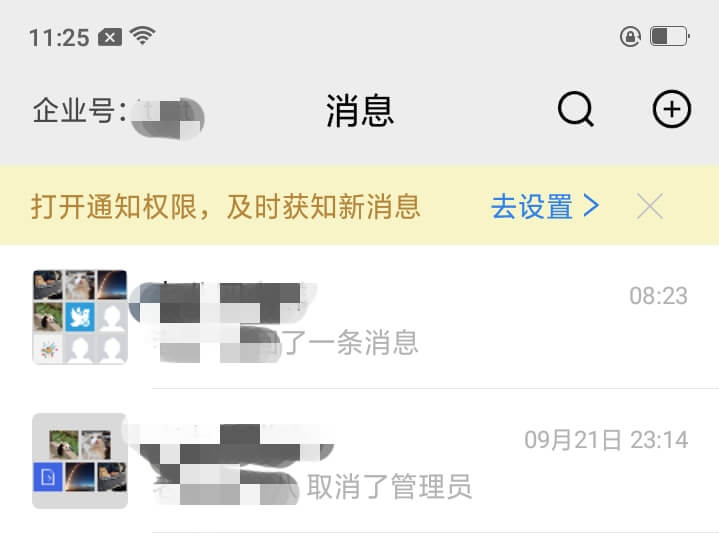
Task: Tap the 了一条消息 message preview
Action: pyautogui.click(x=350, y=342)
